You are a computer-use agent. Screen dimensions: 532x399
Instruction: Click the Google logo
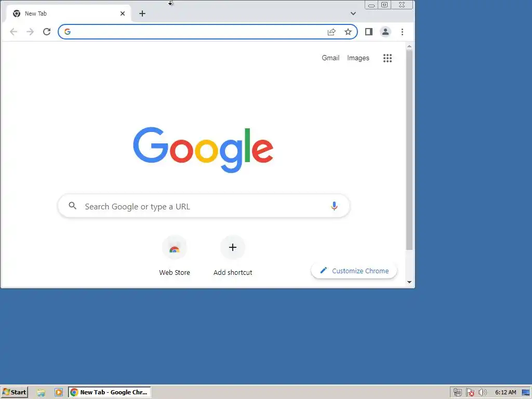[x=203, y=150]
